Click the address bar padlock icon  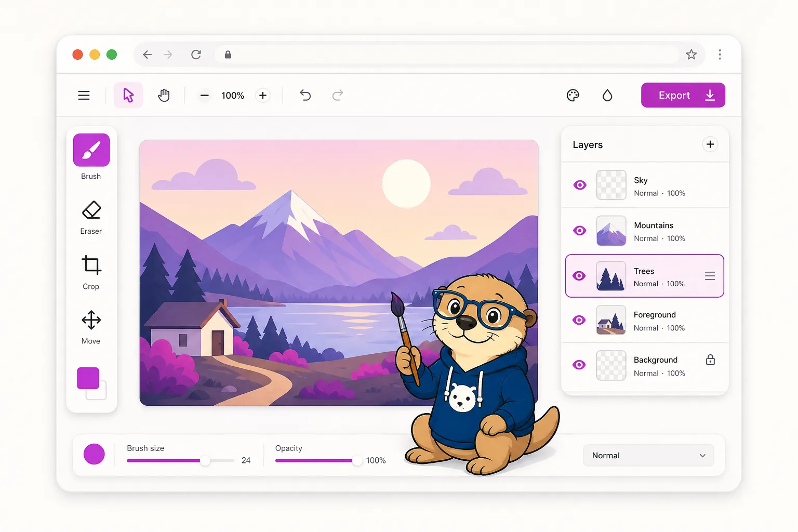[228, 55]
